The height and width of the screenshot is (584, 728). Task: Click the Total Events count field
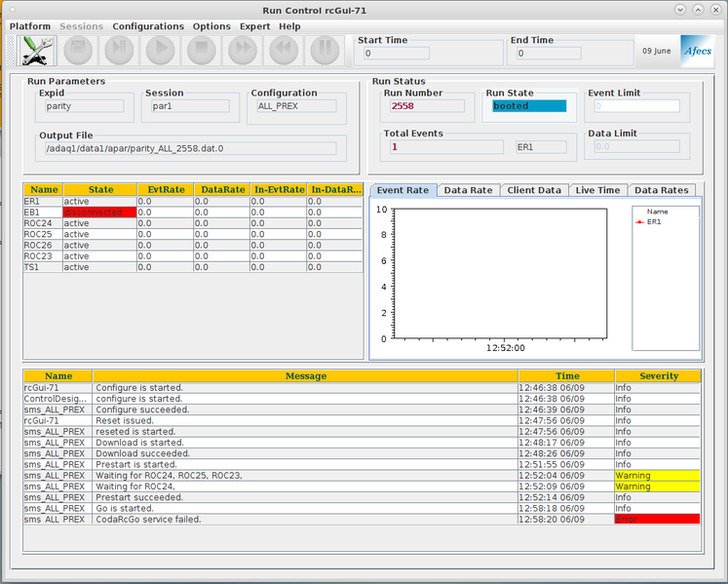pos(446,147)
